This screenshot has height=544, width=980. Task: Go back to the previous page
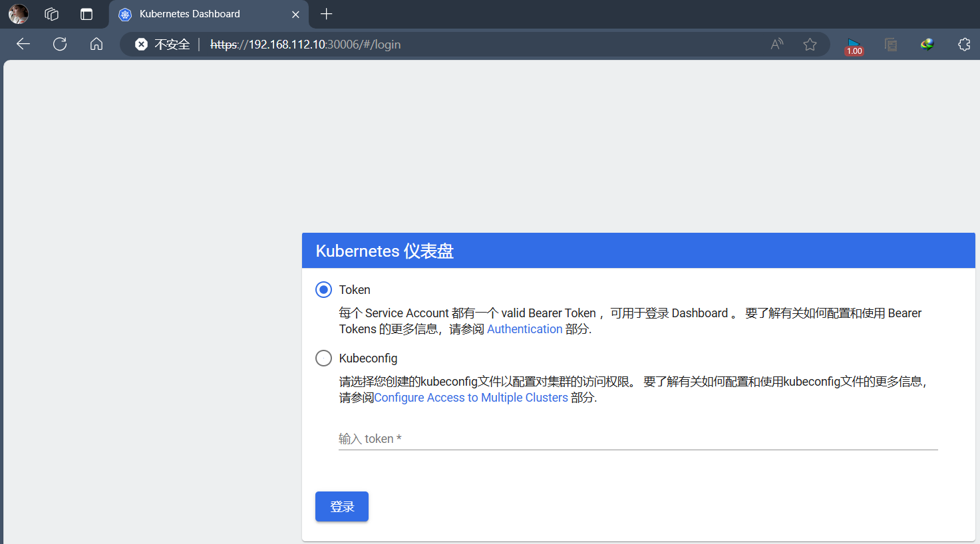[23, 44]
